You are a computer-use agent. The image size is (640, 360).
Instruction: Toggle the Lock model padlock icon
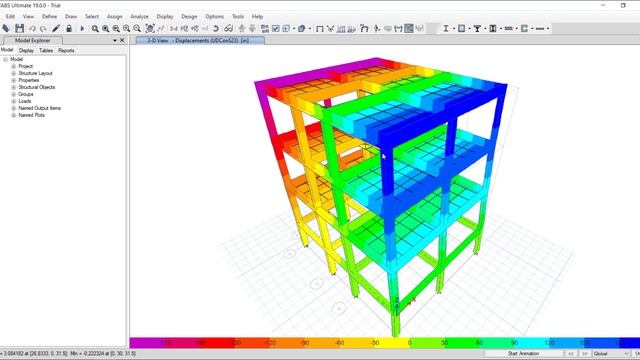click(x=69, y=29)
